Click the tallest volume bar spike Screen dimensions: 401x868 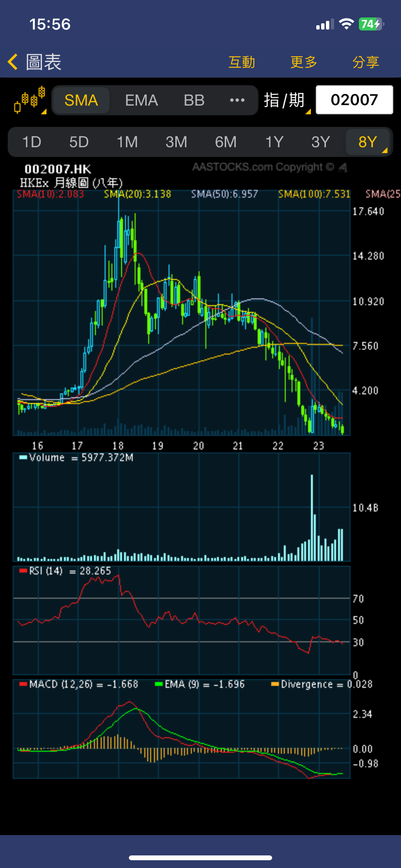pyautogui.click(x=312, y=517)
